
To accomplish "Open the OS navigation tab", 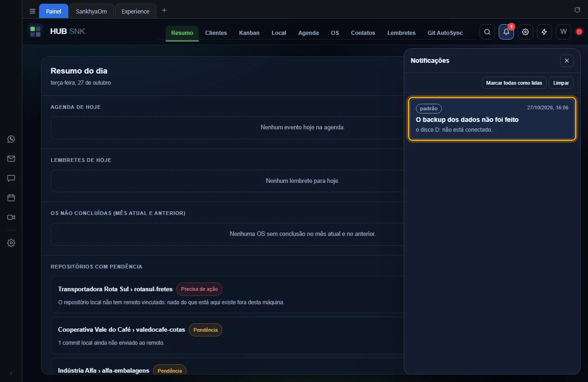I will click(x=335, y=33).
